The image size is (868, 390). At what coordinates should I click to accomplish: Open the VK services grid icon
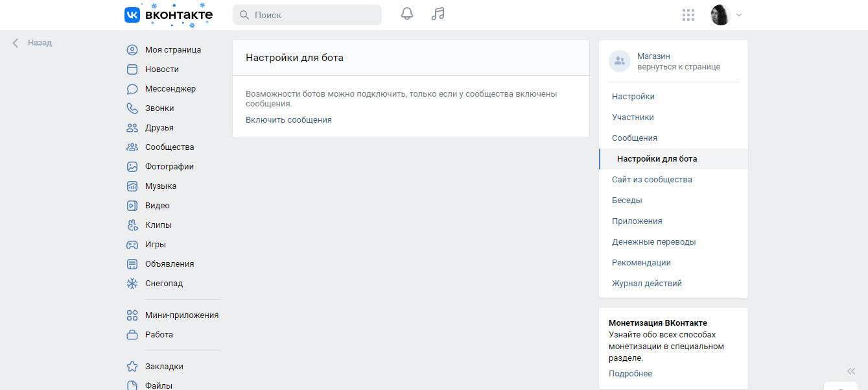[x=688, y=15]
